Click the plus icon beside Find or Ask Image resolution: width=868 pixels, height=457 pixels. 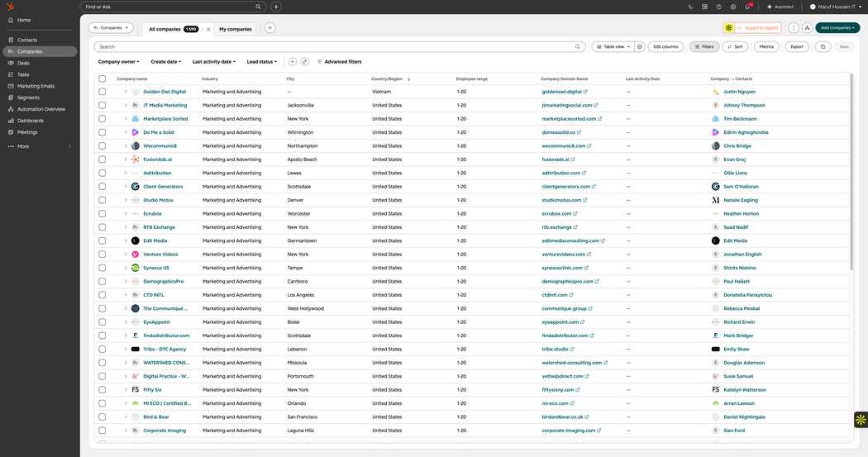pyautogui.click(x=275, y=7)
